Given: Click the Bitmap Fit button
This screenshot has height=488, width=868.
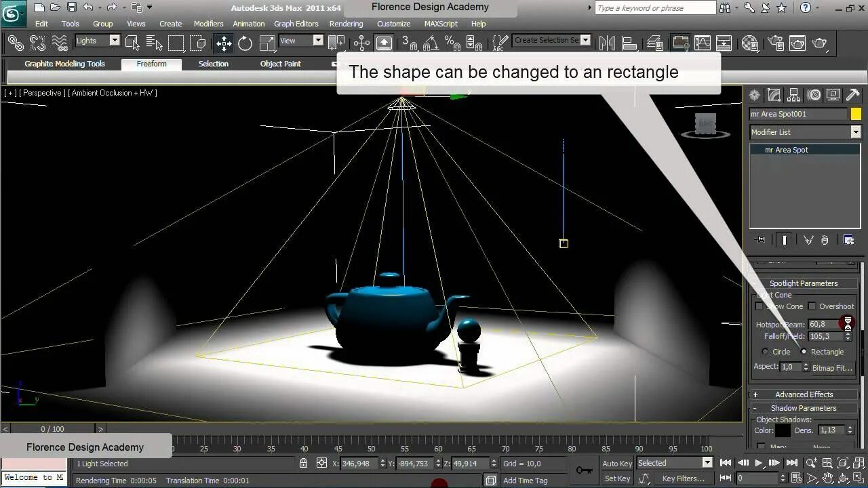Looking at the screenshot, I should pos(832,367).
